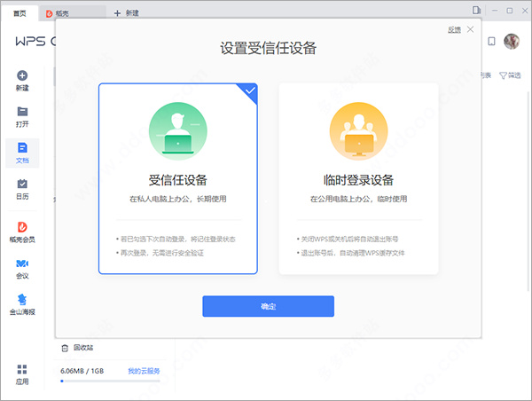Click the orange temporary device illustration

358,131
